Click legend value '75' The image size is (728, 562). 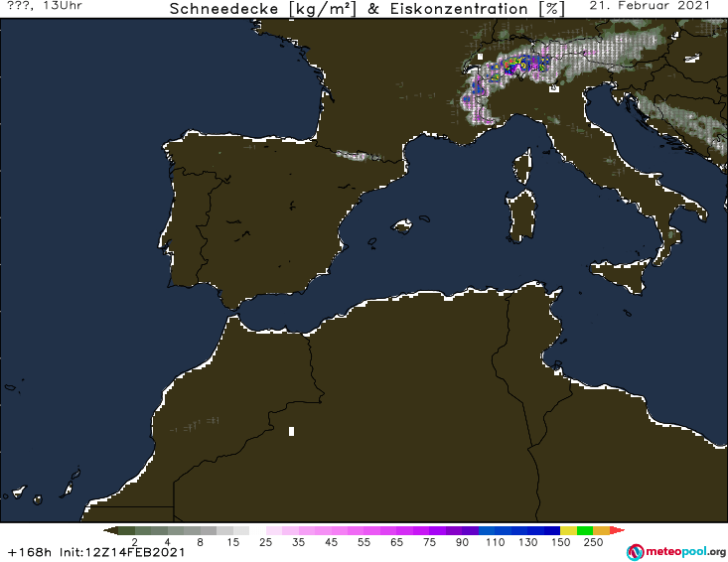[429, 542]
